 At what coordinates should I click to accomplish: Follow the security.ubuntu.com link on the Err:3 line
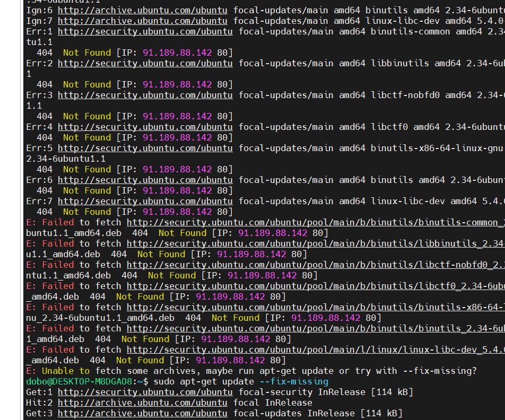tap(145, 95)
